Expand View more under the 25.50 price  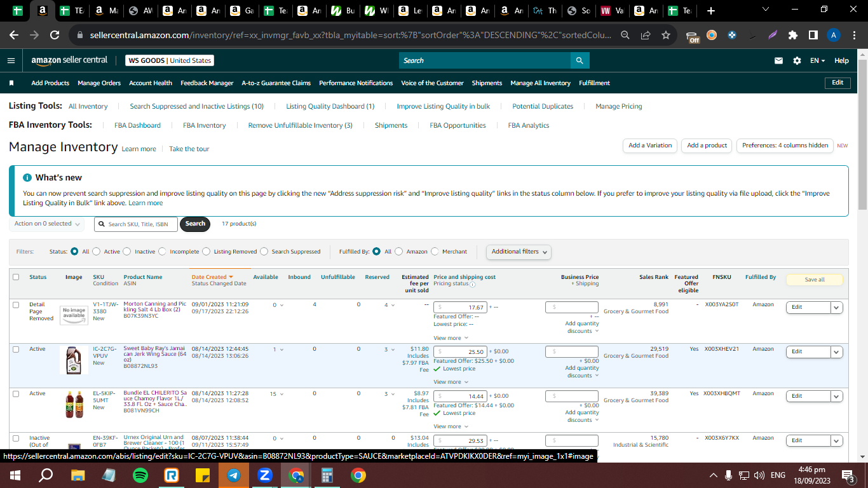tap(451, 382)
